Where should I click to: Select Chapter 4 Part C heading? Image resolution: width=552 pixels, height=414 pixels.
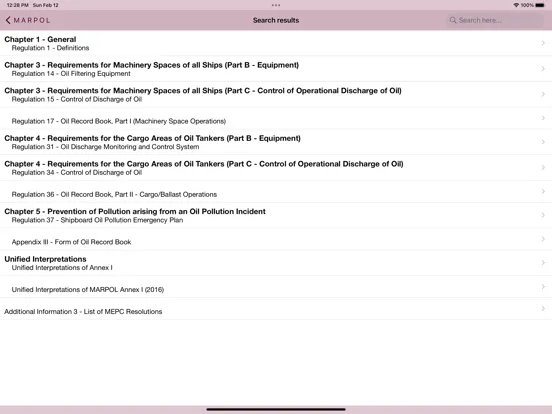[204, 164]
